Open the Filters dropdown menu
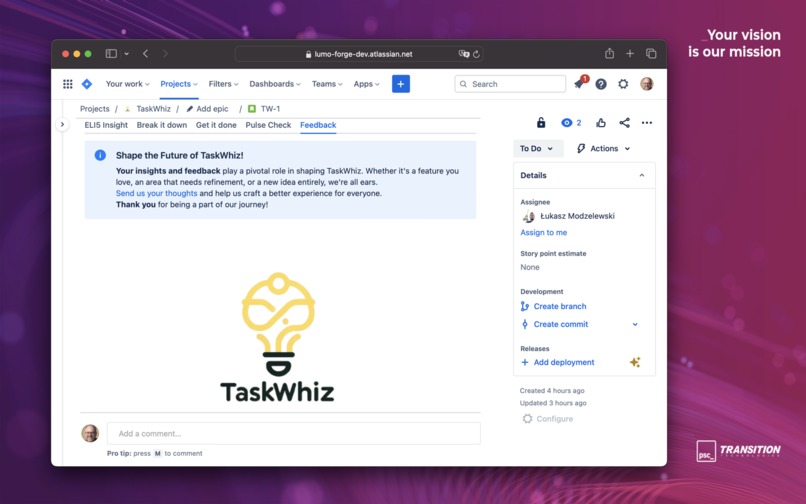 pyautogui.click(x=224, y=84)
